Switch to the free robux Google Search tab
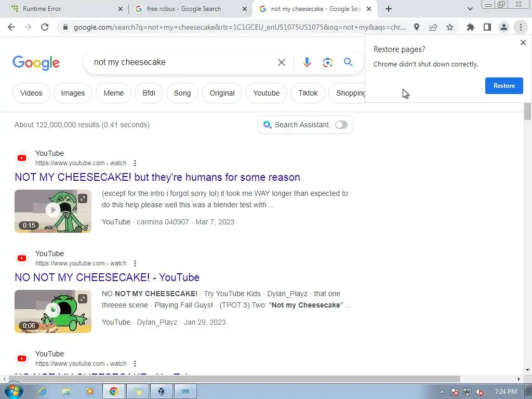 click(x=190, y=9)
